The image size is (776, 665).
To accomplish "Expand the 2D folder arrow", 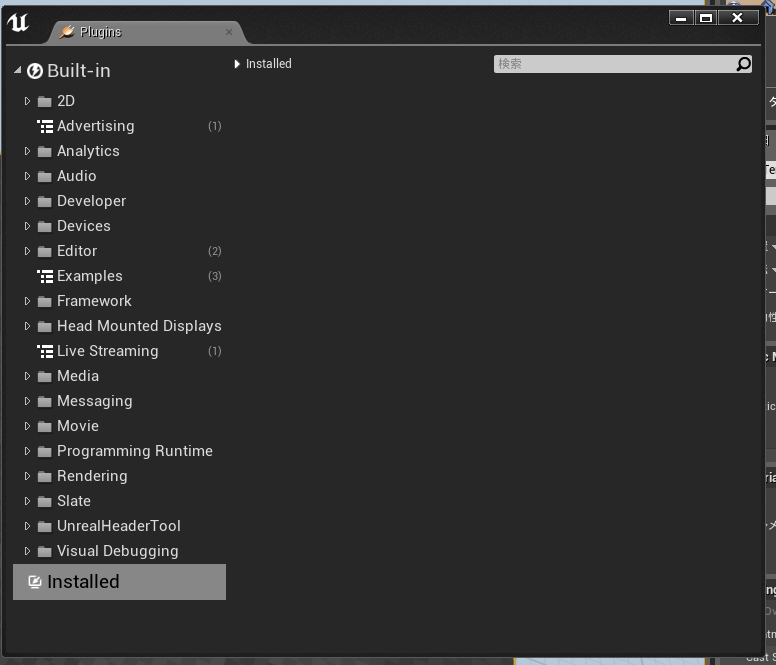I will tap(27, 101).
